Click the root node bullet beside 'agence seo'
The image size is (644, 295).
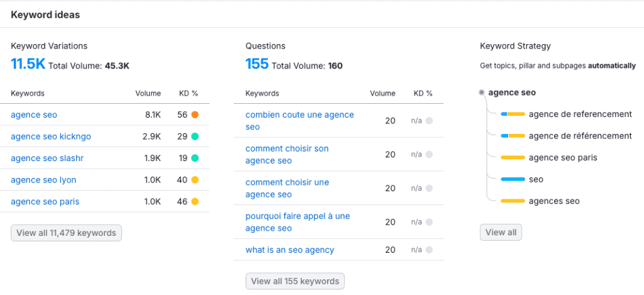tap(482, 92)
